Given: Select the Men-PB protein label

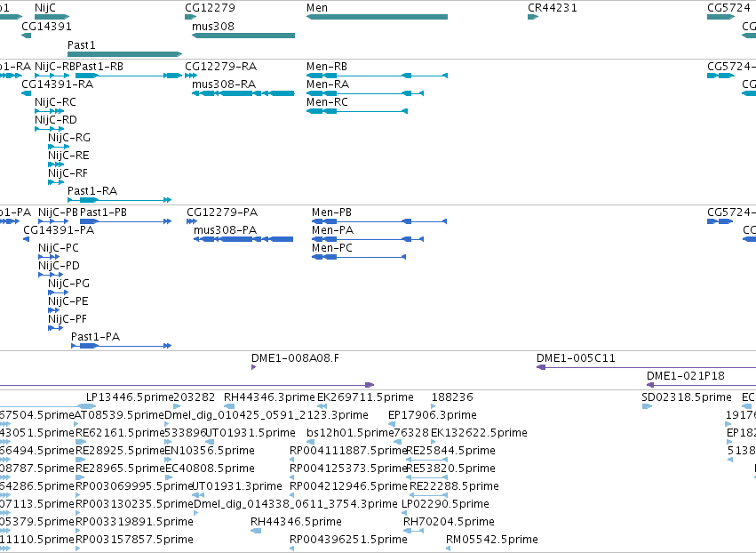Looking at the screenshot, I should pos(331,212).
